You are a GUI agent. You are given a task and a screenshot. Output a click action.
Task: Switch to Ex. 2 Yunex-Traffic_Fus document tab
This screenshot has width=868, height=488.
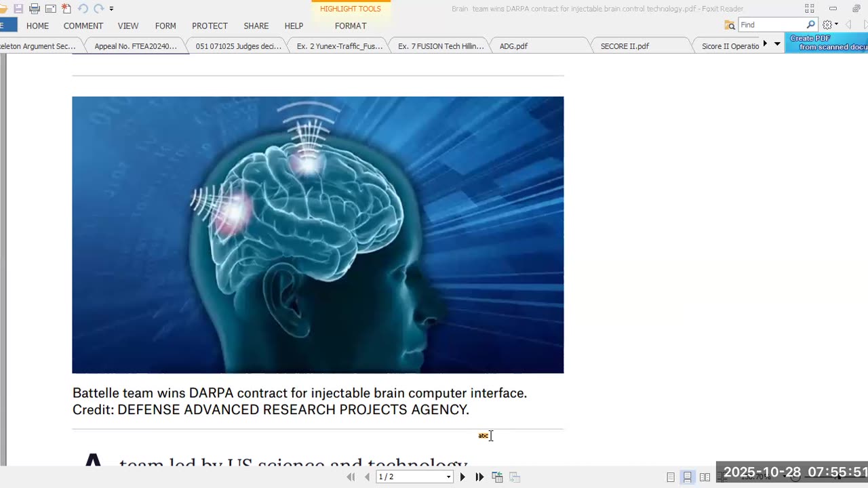click(x=340, y=46)
